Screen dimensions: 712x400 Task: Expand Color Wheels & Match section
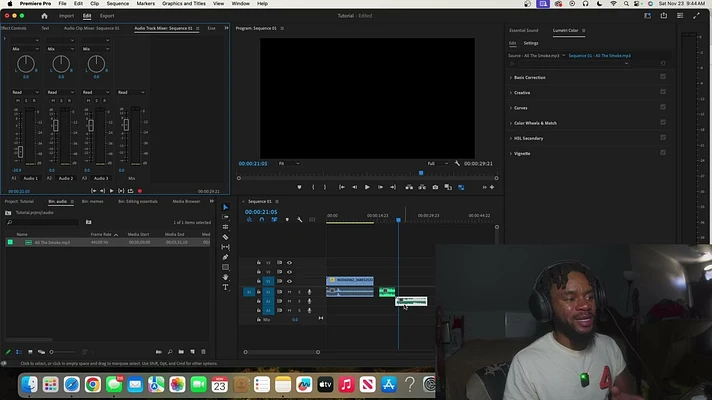(x=511, y=123)
